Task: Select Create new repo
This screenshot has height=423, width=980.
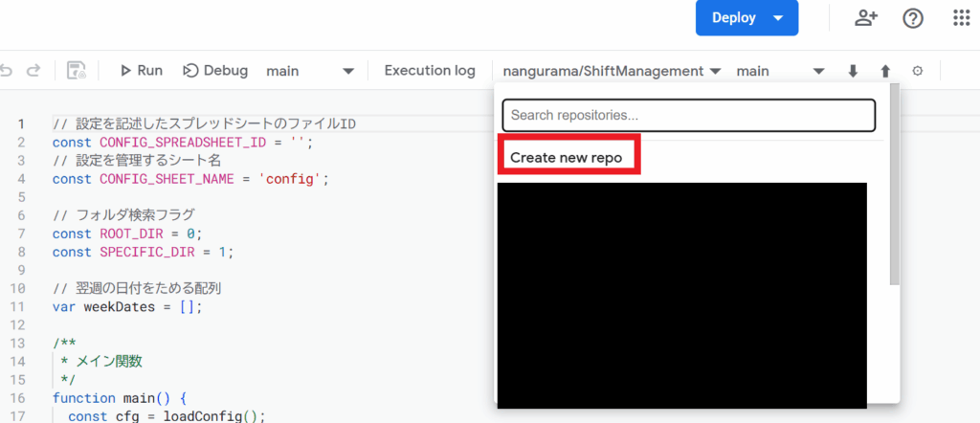Action: point(567,158)
